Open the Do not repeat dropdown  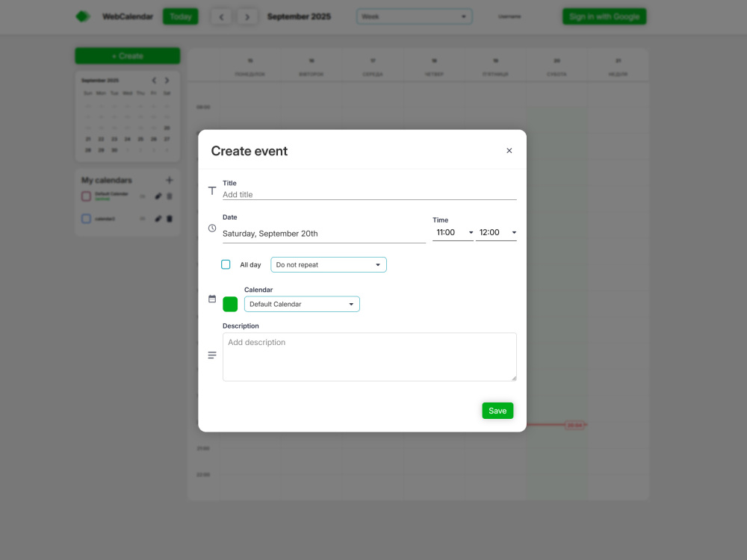pyautogui.click(x=328, y=265)
